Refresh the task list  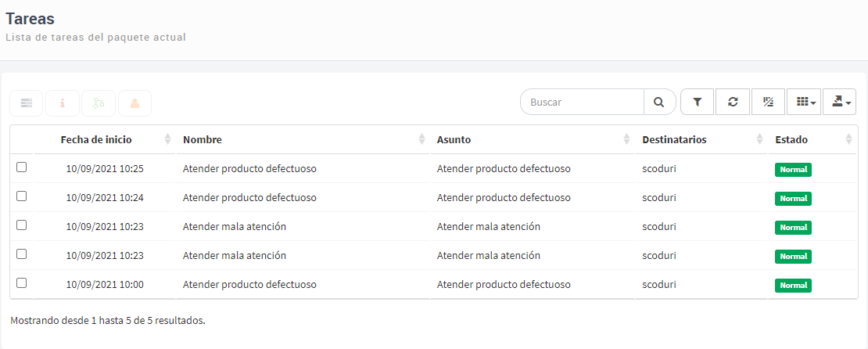733,102
